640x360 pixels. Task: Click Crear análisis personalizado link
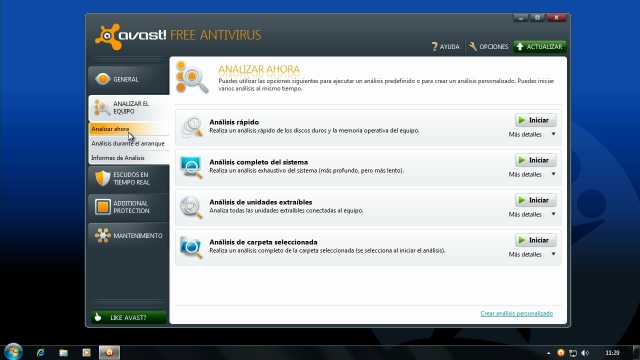[517, 313]
